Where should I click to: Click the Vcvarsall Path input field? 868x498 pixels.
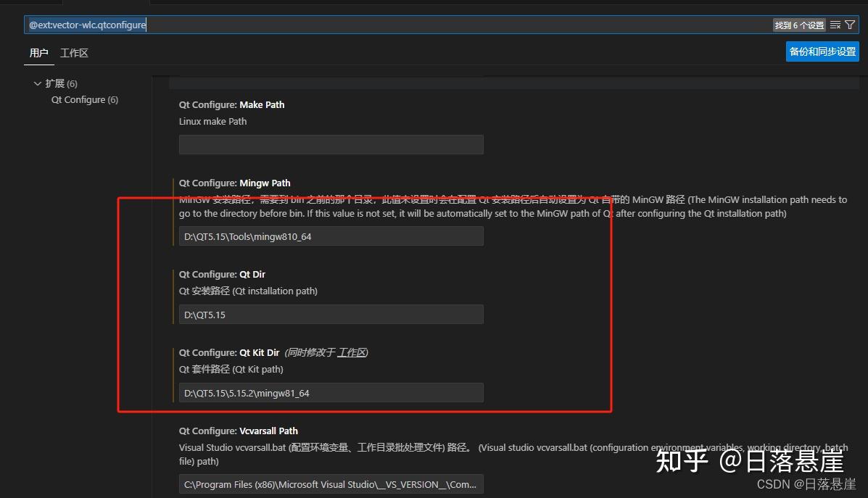[331, 484]
